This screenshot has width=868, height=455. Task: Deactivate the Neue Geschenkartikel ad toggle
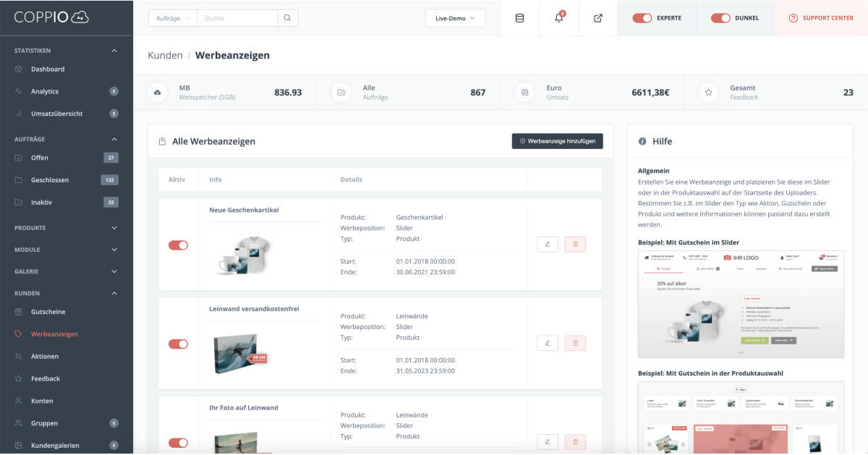(x=178, y=245)
